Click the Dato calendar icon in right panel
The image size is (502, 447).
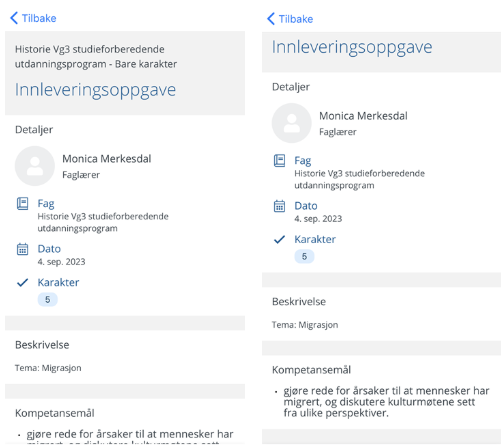pos(279,206)
